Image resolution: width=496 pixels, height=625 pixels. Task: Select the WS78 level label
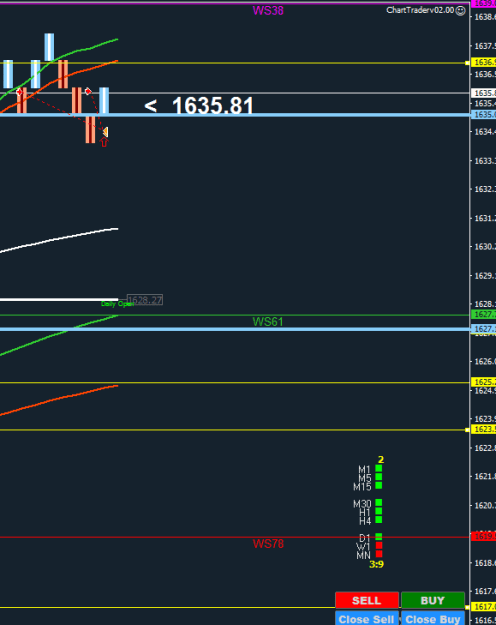(268, 544)
